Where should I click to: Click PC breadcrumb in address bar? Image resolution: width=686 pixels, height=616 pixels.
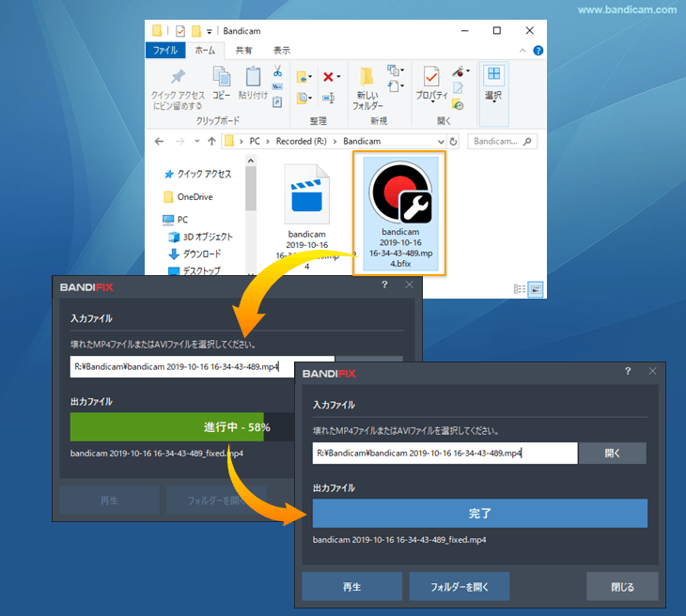point(255,141)
